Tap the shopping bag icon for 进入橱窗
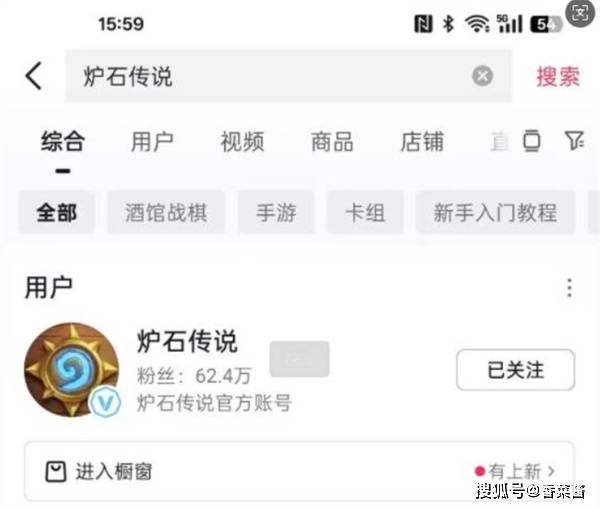 [x=56, y=471]
